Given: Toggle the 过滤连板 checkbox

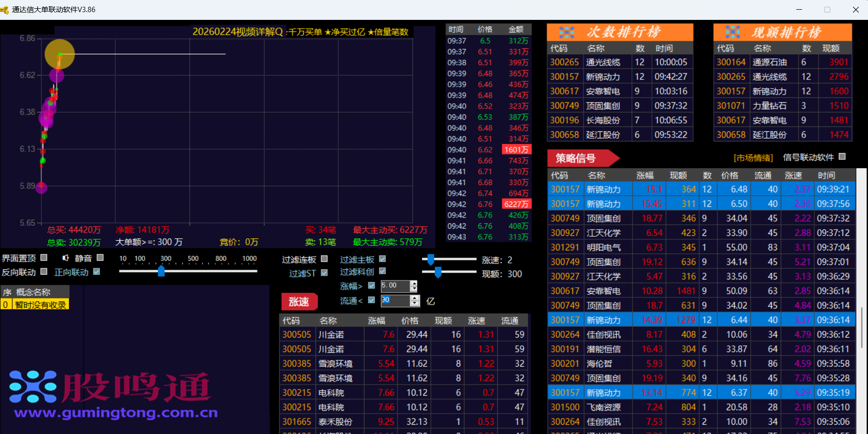Looking at the screenshot, I should point(324,259).
